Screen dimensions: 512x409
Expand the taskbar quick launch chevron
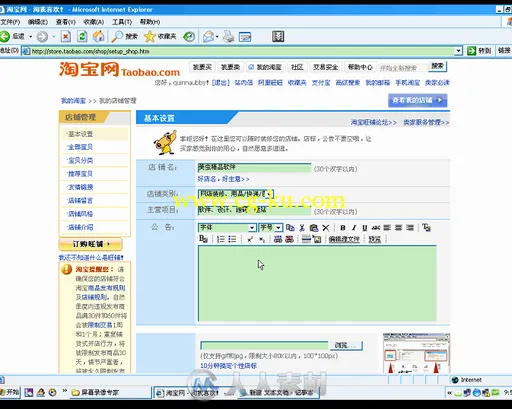click(65, 391)
